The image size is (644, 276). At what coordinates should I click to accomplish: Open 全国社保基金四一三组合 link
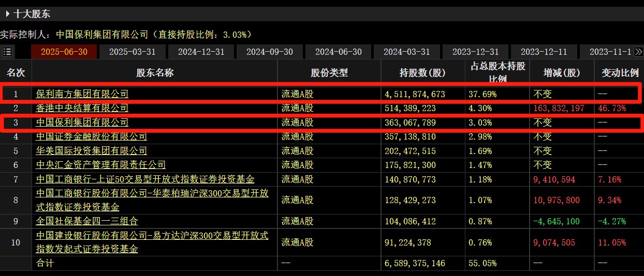coord(86,221)
